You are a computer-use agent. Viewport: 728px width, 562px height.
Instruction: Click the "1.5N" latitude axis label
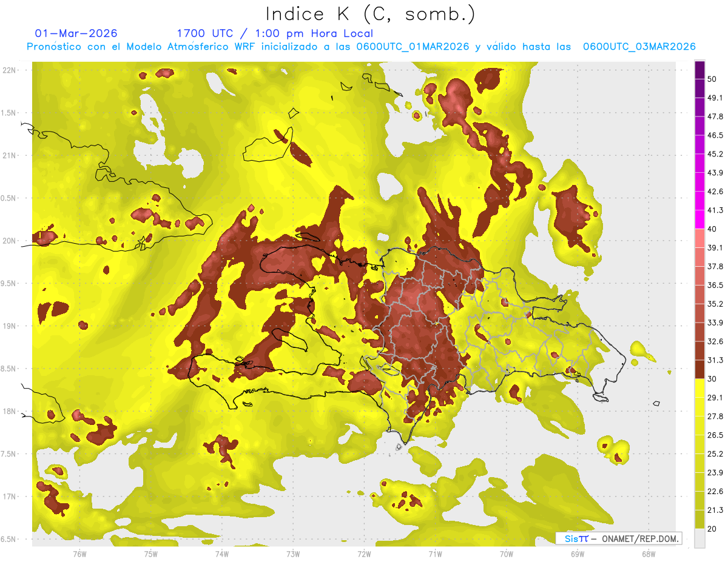pyautogui.click(x=10, y=113)
